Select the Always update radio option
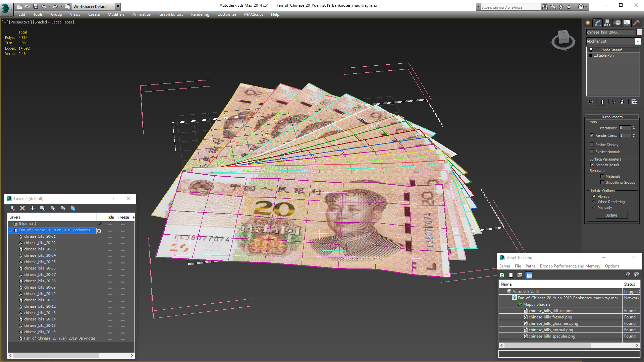The width and height of the screenshot is (644, 362). coord(594,196)
